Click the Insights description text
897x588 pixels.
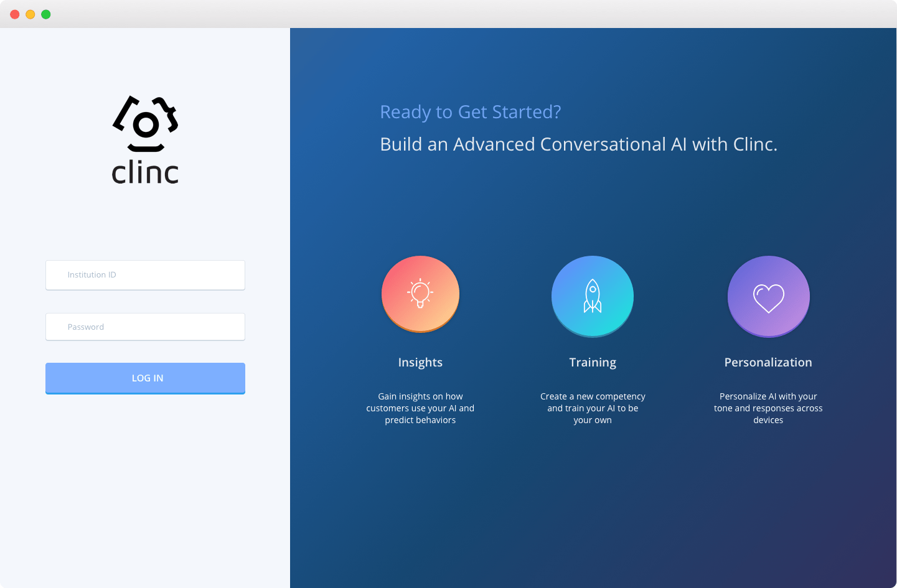click(x=420, y=408)
